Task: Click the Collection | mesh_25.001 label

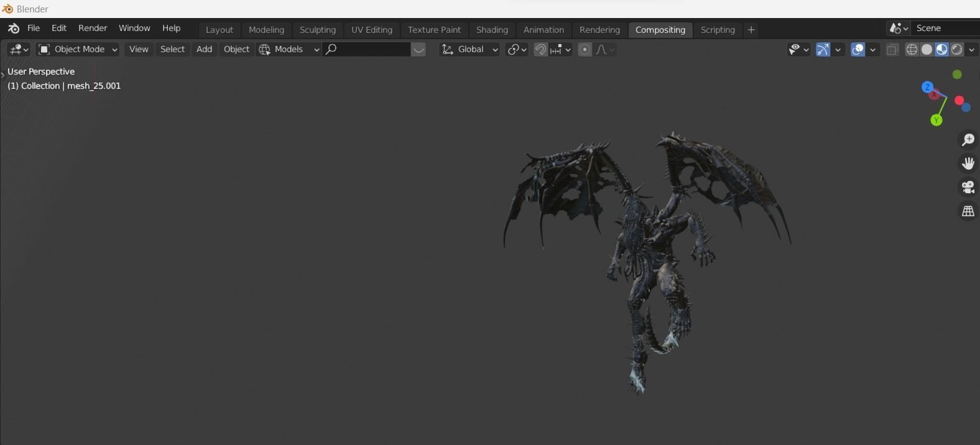Action: point(64,86)
